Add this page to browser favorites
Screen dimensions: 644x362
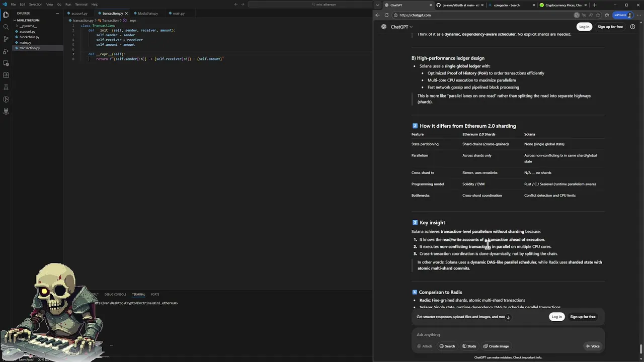tap(592, 15)
